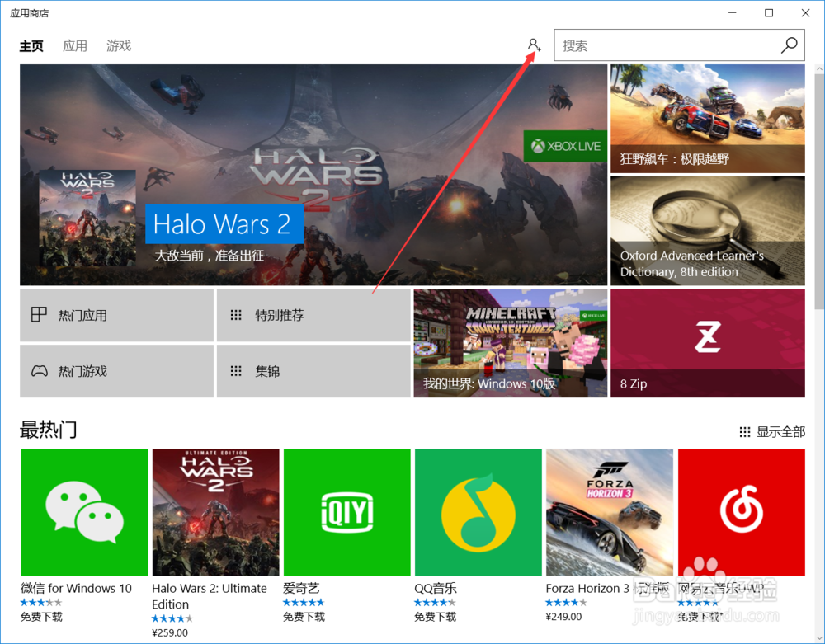The height and width of the screenshot is (644, 825).
Task: Open the 我的世界: Windows 10版 tile
Action: point(511,343)
